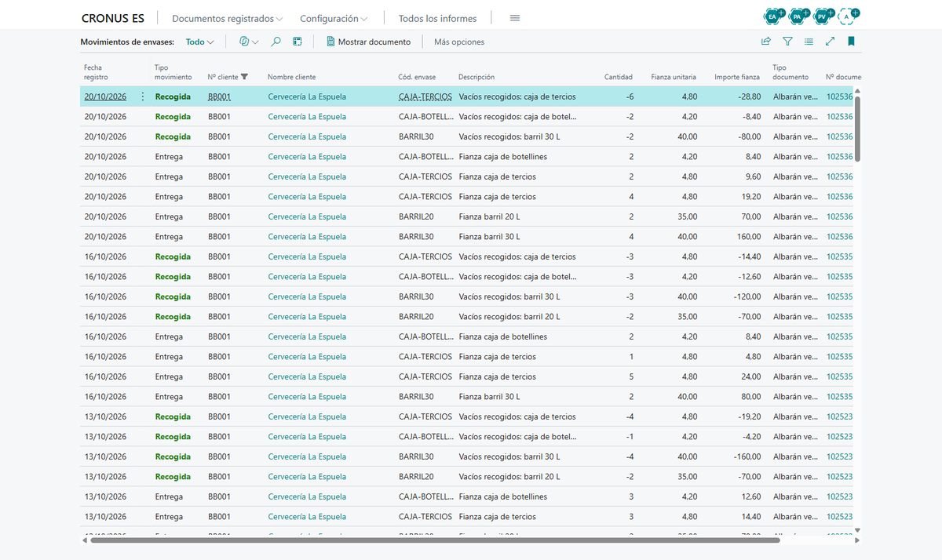Open document 102536 link in first row

click(x=840, y=96)
